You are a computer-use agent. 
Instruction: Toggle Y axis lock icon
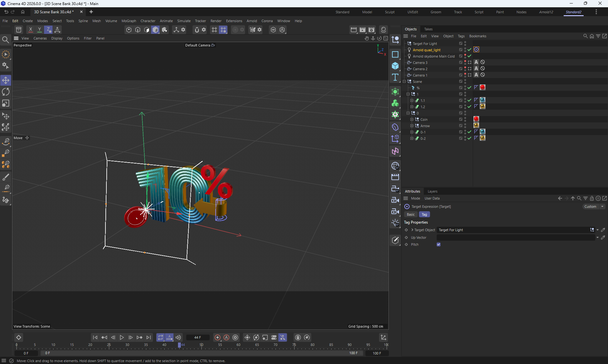39,30
